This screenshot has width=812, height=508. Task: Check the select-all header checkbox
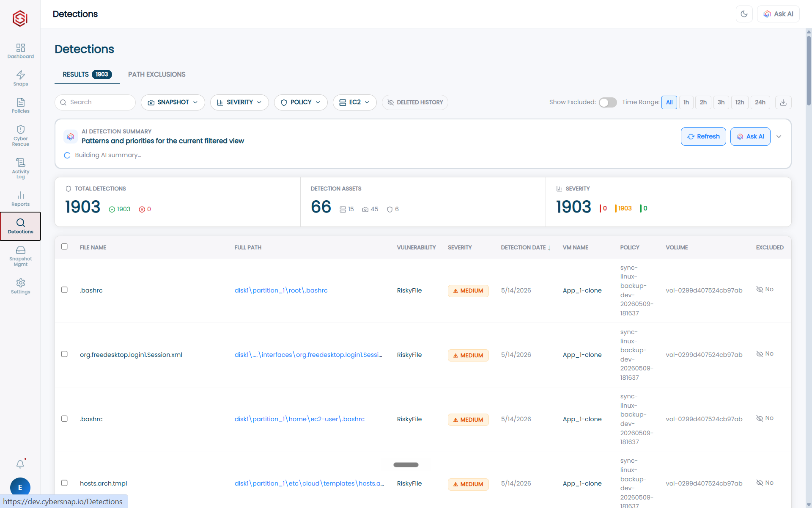tap(64, 246)
